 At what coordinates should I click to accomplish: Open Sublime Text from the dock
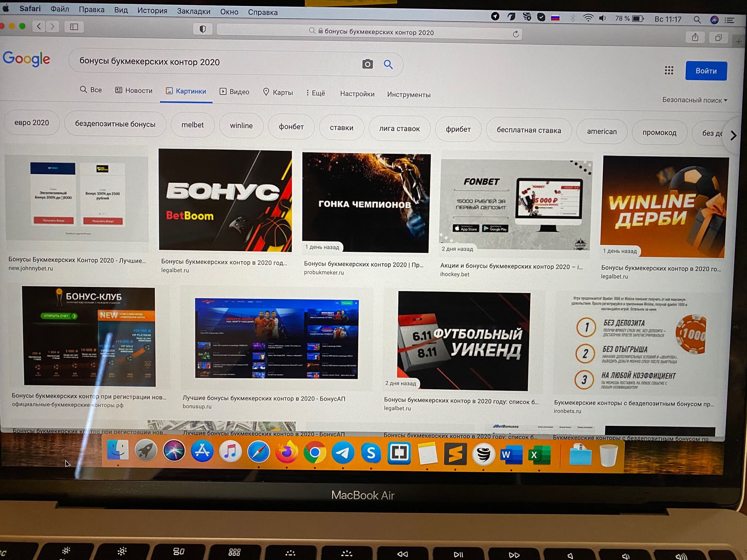(x=455, y=454)
